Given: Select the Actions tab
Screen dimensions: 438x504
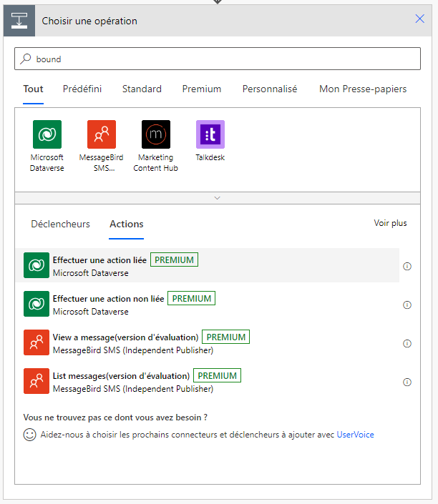Looking at the screenshot, I should click(x=127, y=224).
